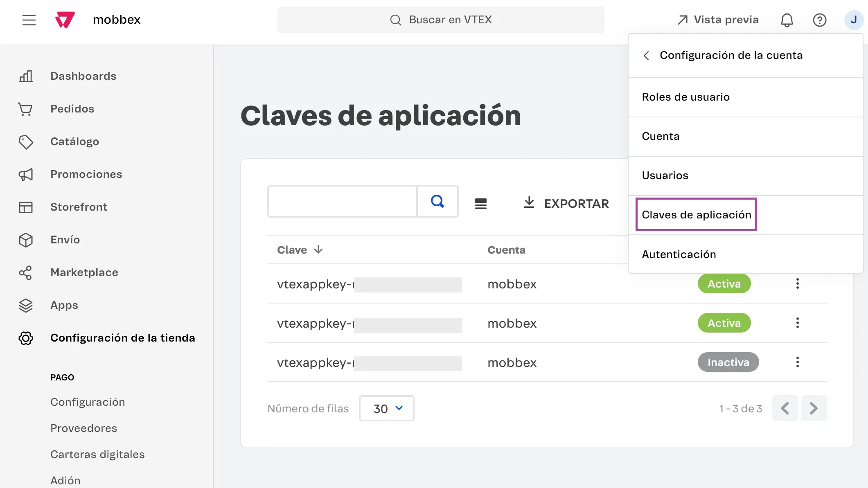Click the Inactiva status badge
The width and height of the screenshot is (868, 488).
[728, 362]
